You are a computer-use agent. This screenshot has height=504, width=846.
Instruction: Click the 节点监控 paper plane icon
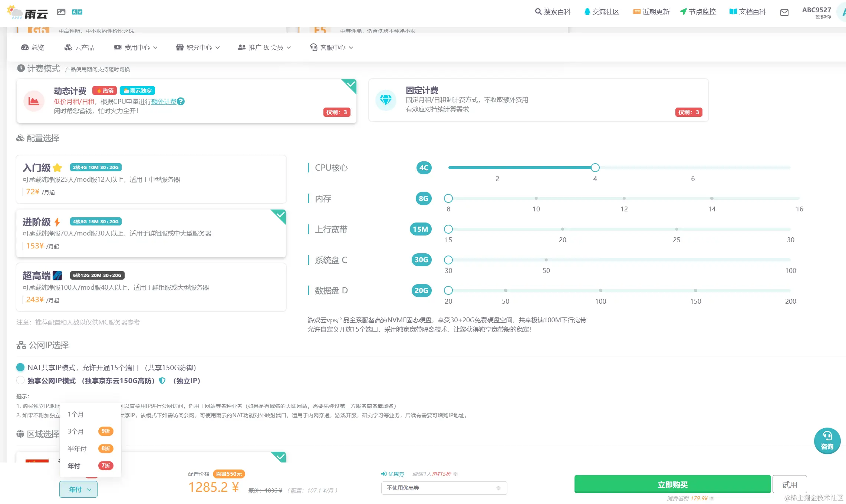click(683, 11)
